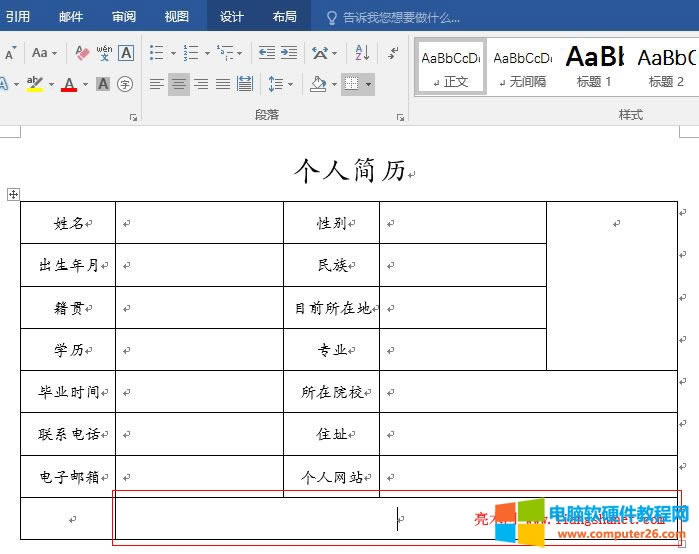This screenshot has width=699, height=554.
Task: Click the phonetic guide (wén) icon
Action: click(x=104, y=53)
